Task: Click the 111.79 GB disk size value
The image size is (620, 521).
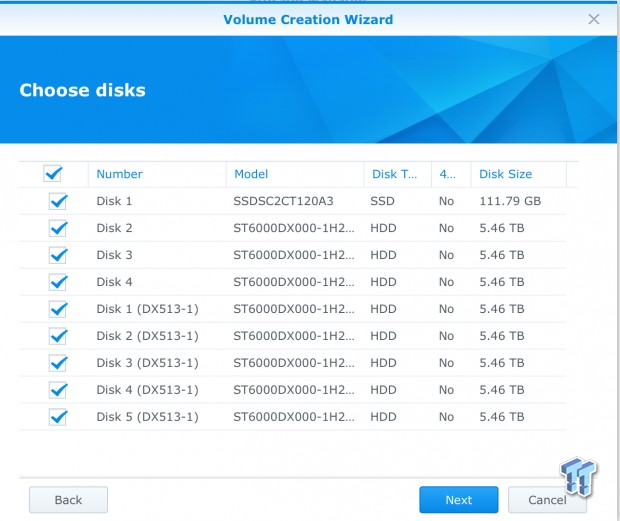Action: (510, 201)
